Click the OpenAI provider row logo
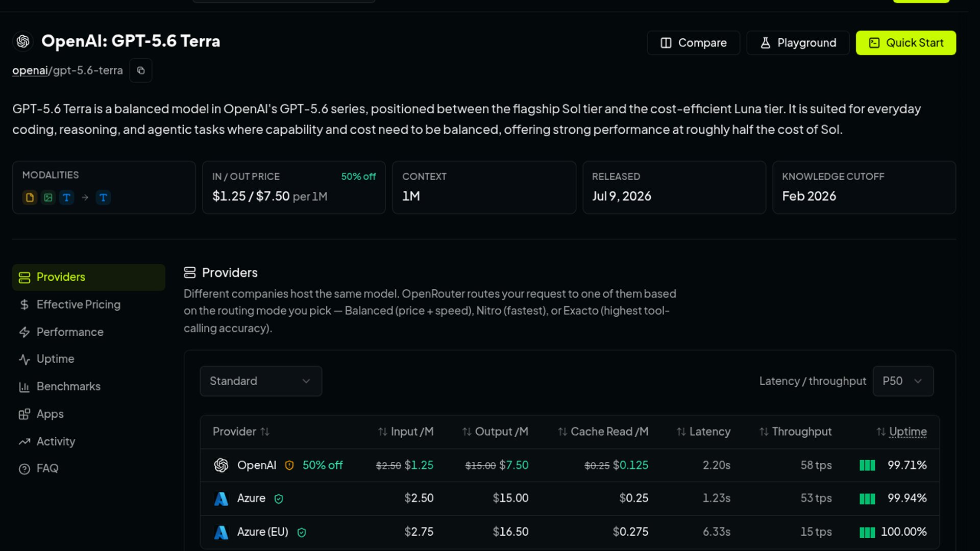Image resolution: width=980 pixels, height=551 pixels. (221, 465)
